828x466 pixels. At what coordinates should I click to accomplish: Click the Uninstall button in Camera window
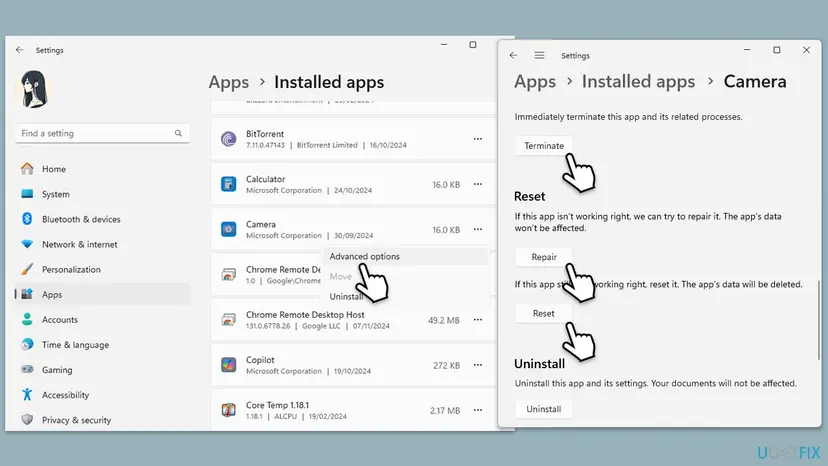[x=544, y=409]
